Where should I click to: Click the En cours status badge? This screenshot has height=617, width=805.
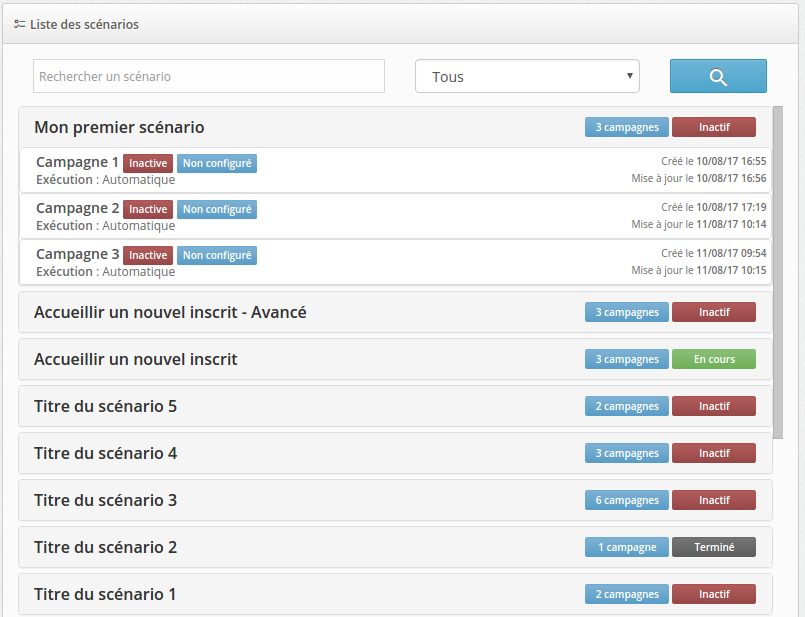coord(714,359)
